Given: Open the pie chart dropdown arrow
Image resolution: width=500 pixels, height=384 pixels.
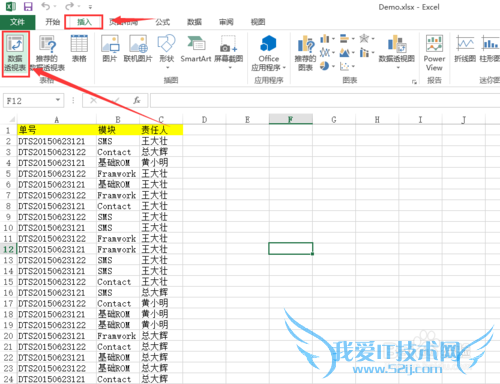Looking at the screenshot, I should tap(333, 66).
